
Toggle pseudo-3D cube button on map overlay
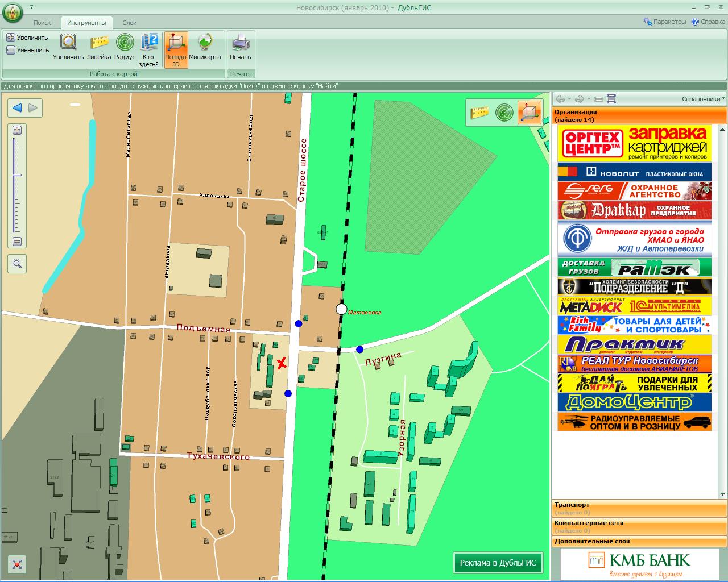coord(529,113)
